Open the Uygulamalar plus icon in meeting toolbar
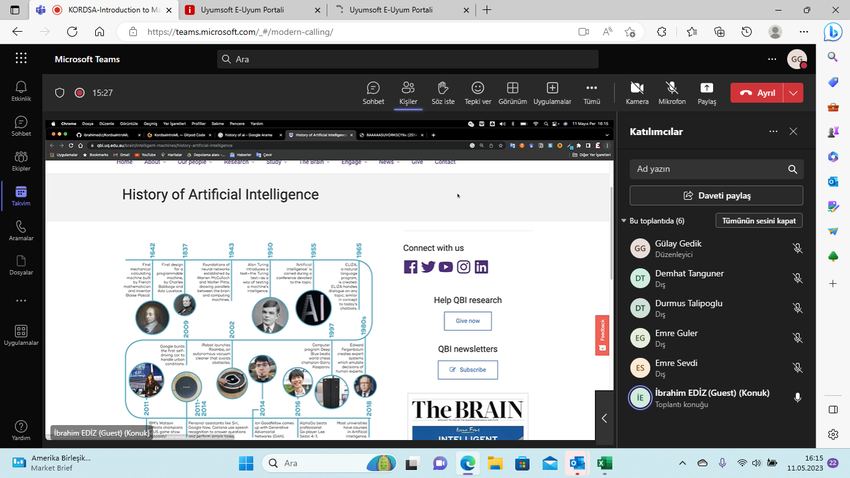 552,88
